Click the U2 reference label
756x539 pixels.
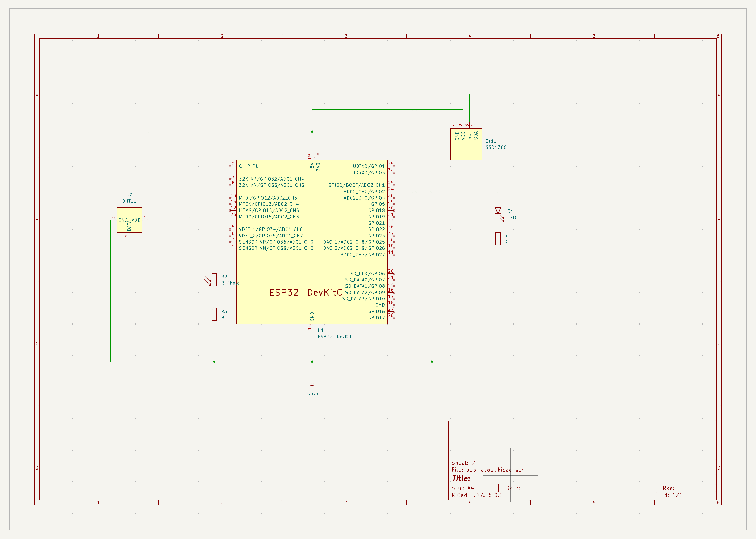pyautogui.click(x=129, y=195)
